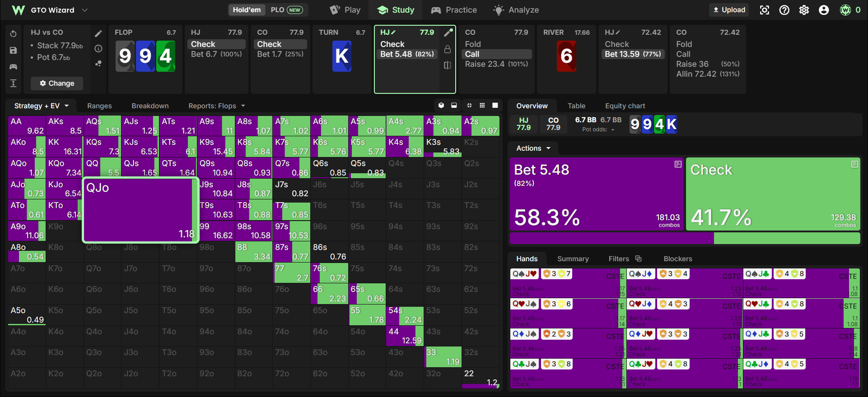Click the 3D cube view icon above the matrix
This screenshot has width=868, height=397.
(441, 106)
